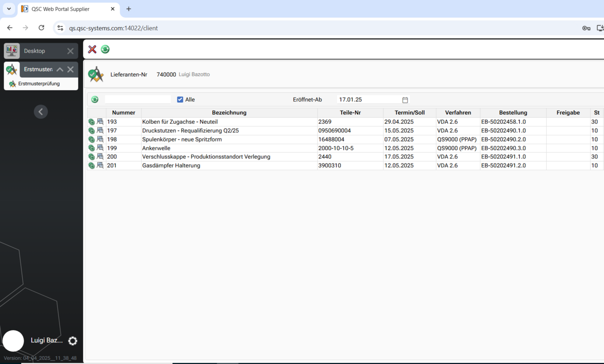Screen dimensions: 604x364
Task: Click the Desktop monitor icon in sidebar
Action: click(12, 51)
